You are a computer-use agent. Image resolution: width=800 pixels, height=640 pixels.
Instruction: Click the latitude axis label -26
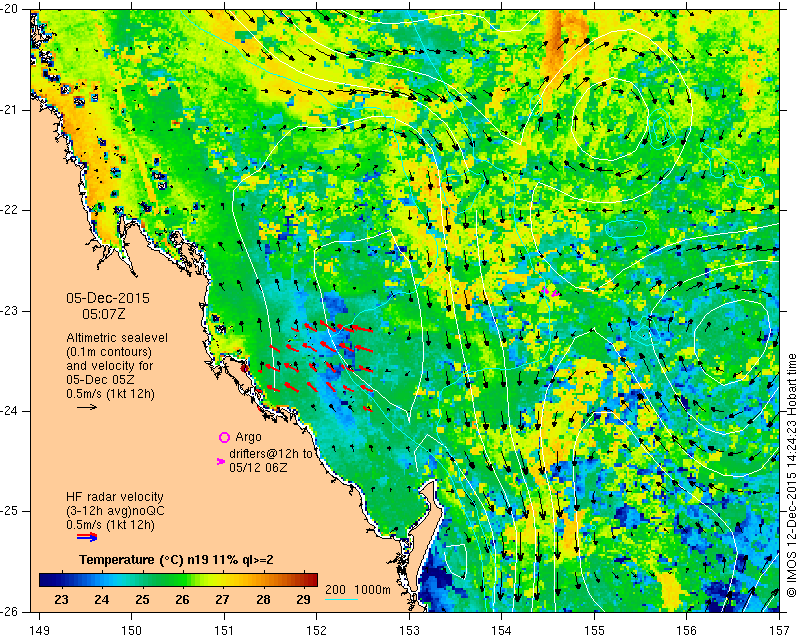pyautogui.click(x=10, y=611)
